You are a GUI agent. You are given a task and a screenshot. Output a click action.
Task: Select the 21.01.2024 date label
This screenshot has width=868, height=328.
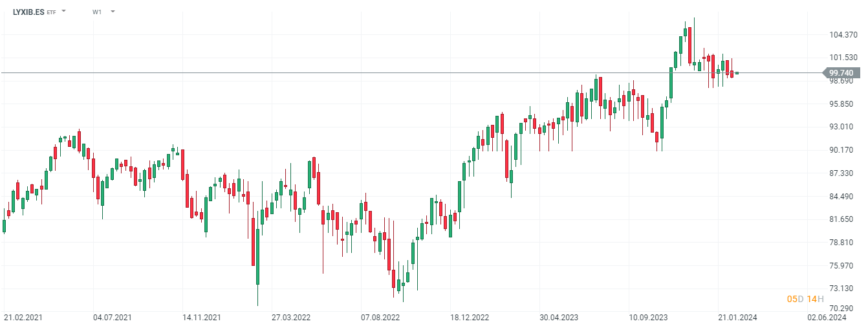737,318
